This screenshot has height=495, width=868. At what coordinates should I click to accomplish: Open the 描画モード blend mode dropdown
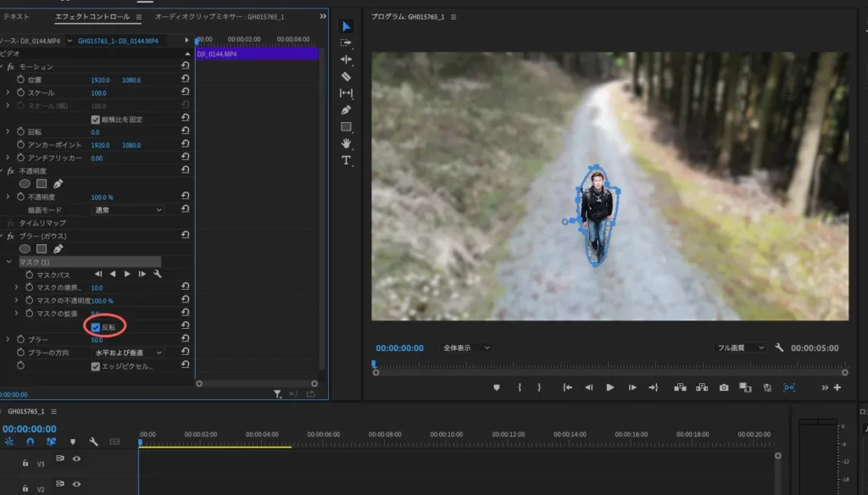pos(127,209)
